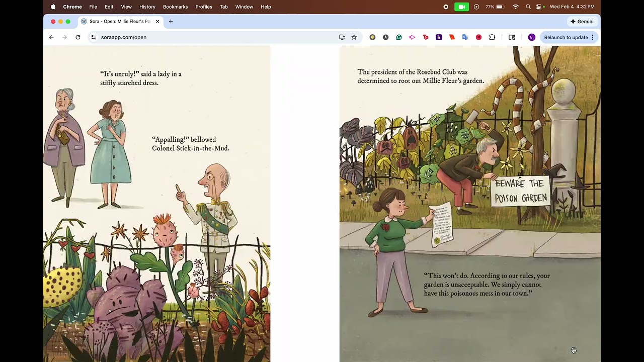644x362 pixels.
Task: Open the Chrome menu
Action: [x=72, y=7]
